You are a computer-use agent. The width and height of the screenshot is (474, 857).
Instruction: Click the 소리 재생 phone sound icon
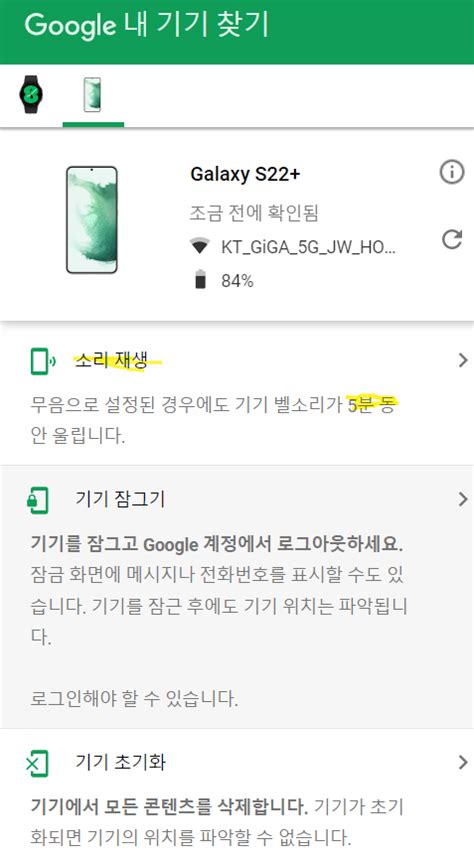point(43,362)
